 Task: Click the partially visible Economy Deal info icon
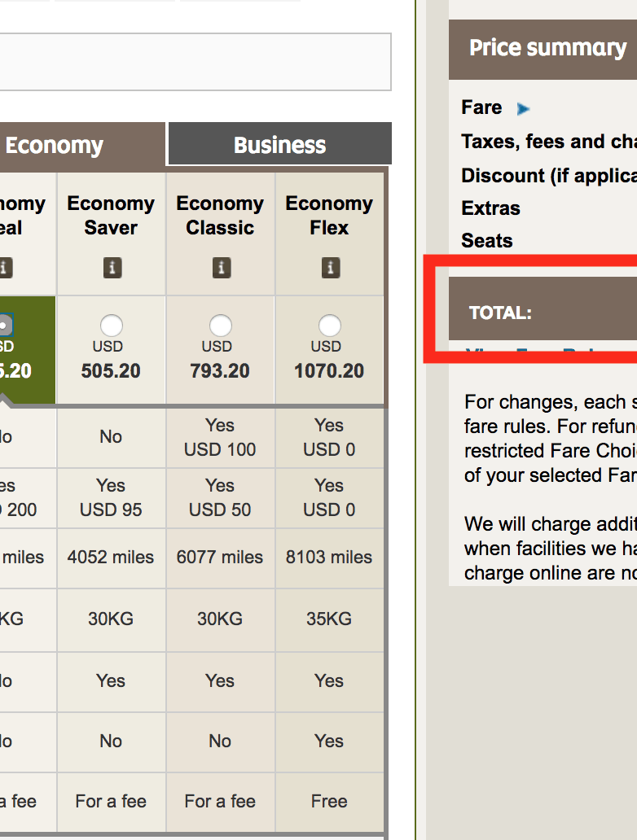click(x=6, y=267)
